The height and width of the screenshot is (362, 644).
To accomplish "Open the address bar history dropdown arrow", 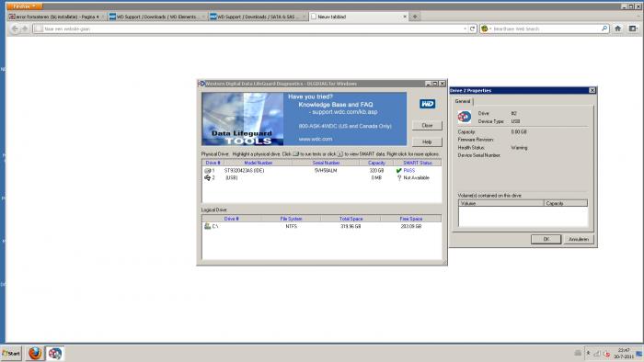I will click(x=465, y=28).
